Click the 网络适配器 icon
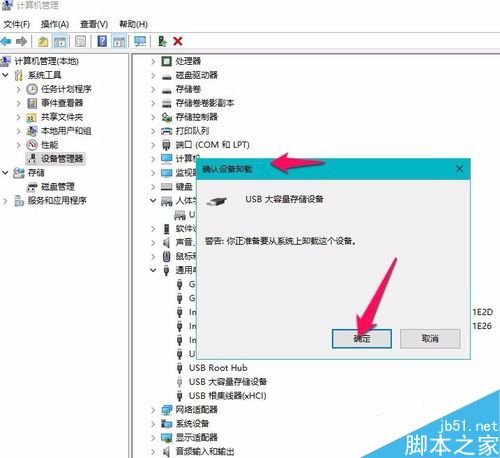 (166, 410)
